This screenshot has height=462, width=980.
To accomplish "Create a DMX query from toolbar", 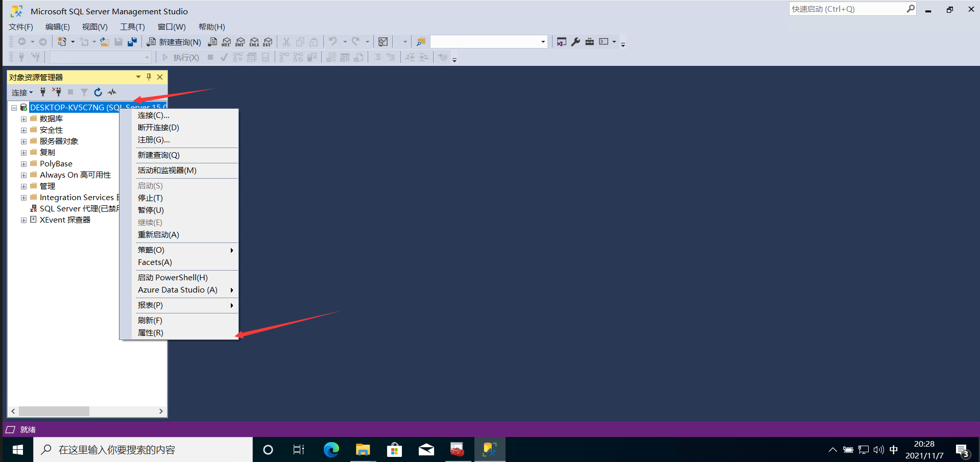I will point(240,42).
